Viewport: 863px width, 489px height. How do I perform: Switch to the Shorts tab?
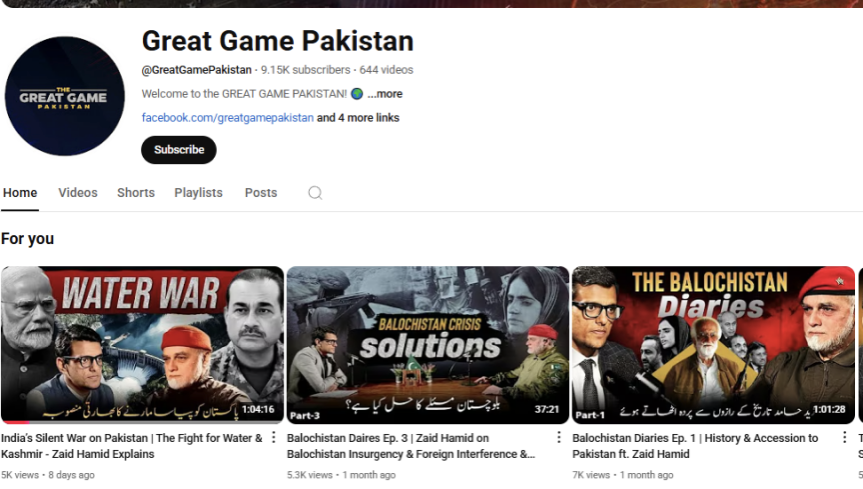coord(136,193)
